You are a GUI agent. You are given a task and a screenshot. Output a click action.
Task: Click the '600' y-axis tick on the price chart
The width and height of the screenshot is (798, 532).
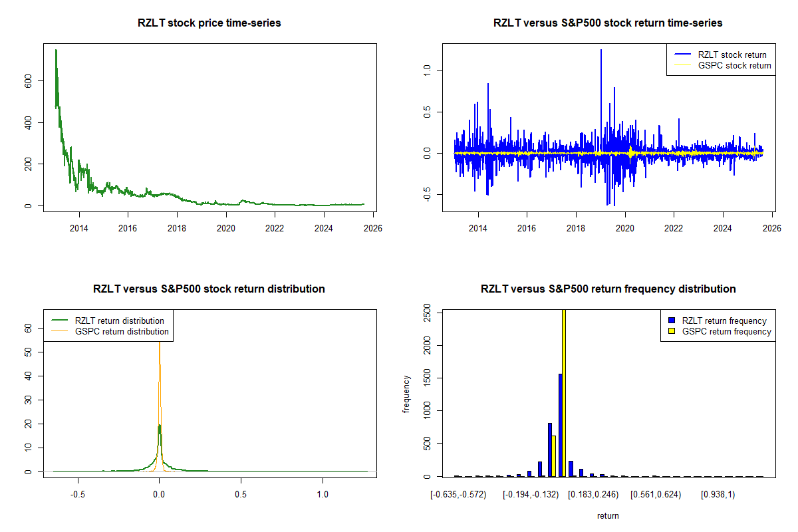click(28, 80)
